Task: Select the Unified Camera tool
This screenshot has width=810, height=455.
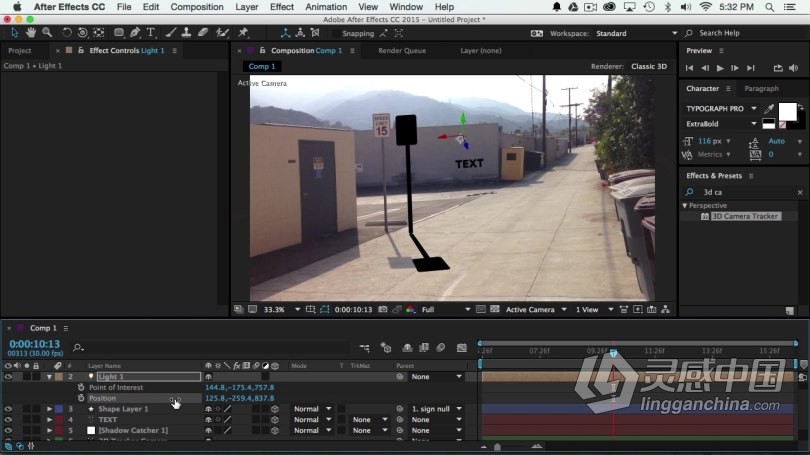Action: 82,33
